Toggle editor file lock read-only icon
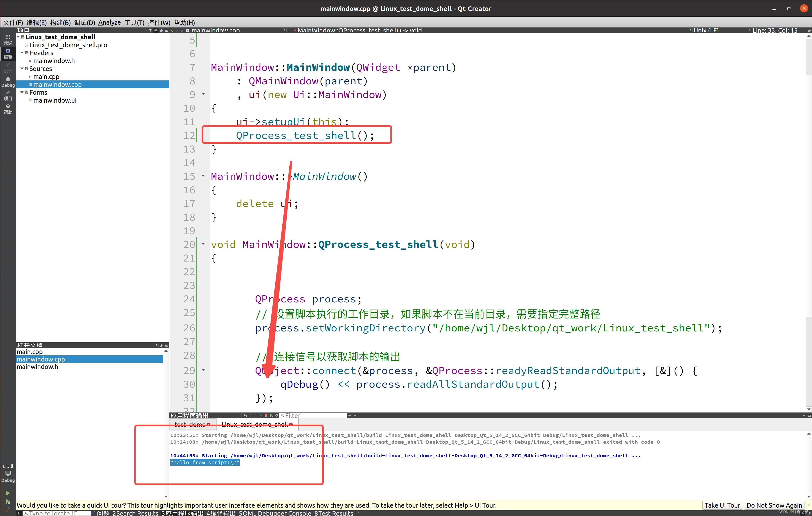The image size is (812, 516). [x=182, y=30]
